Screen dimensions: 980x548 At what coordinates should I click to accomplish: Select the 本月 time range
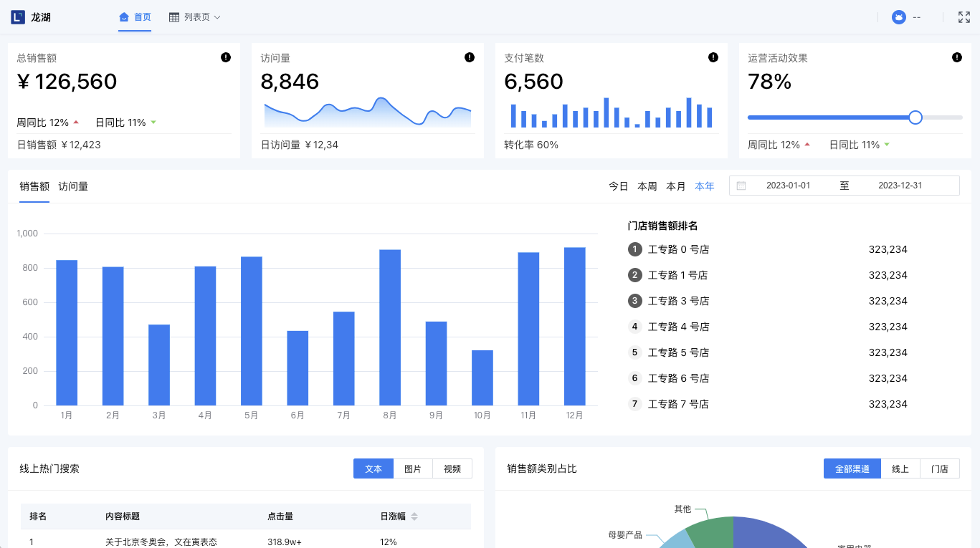tap(676, 186)
